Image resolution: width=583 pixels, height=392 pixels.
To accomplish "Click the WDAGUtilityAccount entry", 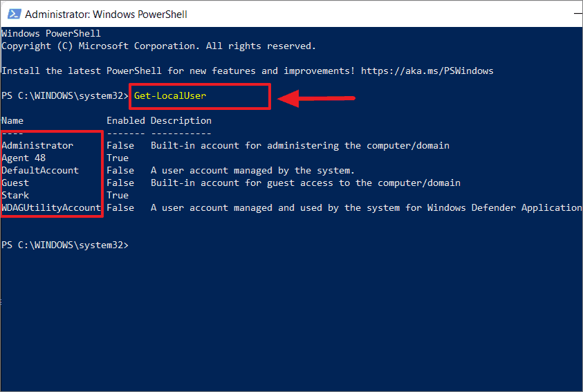I will coord(51,207).
